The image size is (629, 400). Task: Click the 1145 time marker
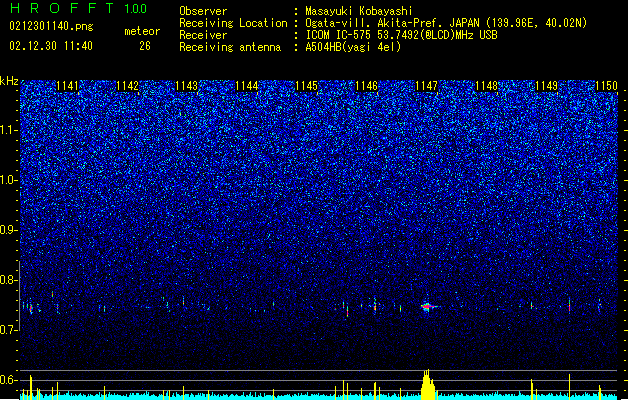(306, 86)
